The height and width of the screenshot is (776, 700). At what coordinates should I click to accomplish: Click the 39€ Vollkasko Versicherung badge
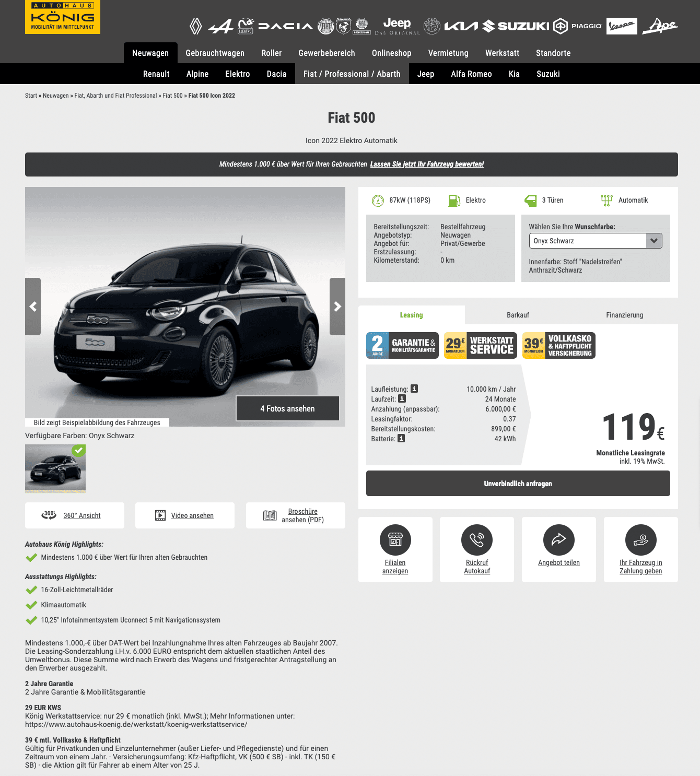coord(559,345)
